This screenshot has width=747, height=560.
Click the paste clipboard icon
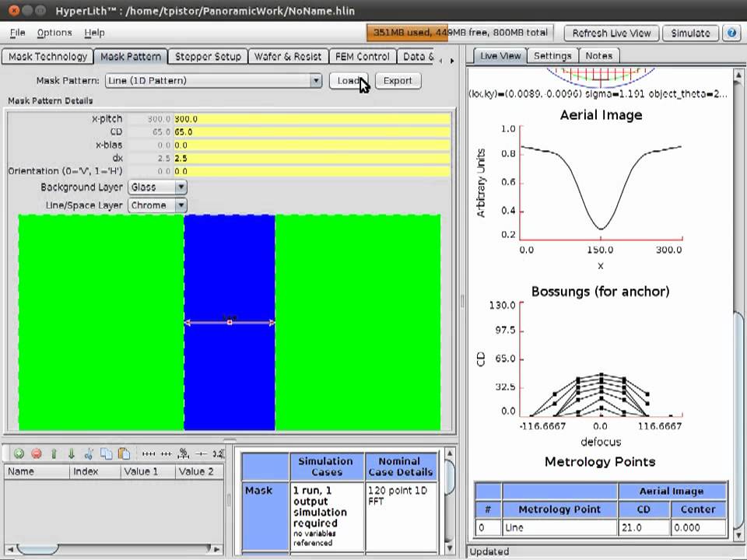point(123,453)
